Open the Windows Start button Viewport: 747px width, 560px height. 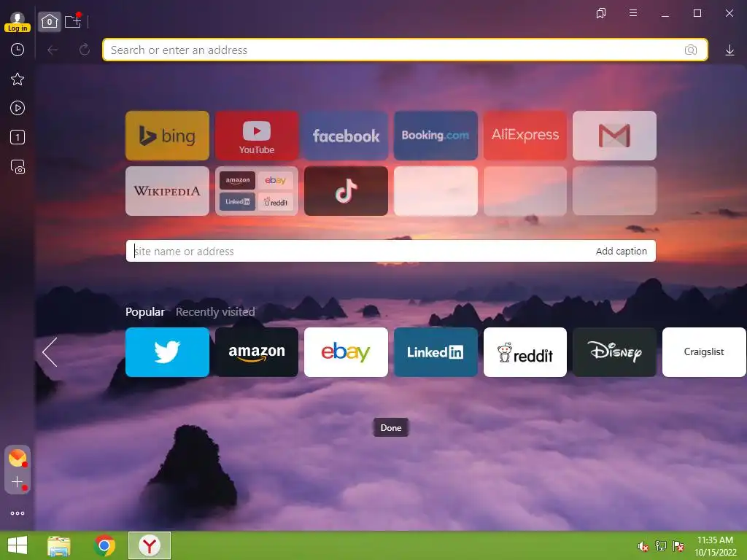[18, 545]
